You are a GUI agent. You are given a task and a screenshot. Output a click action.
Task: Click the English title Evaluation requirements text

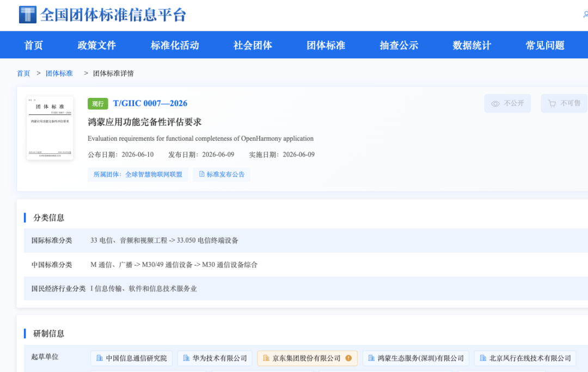pyautogui.click(x=200, y=139)
